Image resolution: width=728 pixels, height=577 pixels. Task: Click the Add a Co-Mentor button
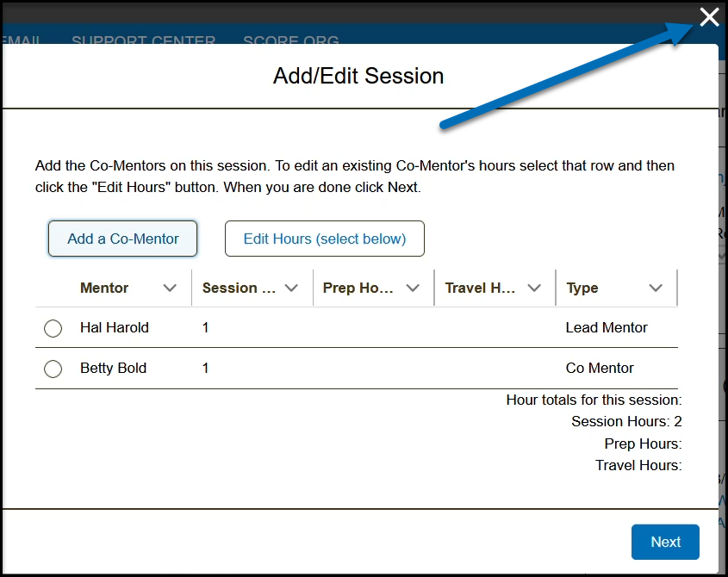click(123, 239)
